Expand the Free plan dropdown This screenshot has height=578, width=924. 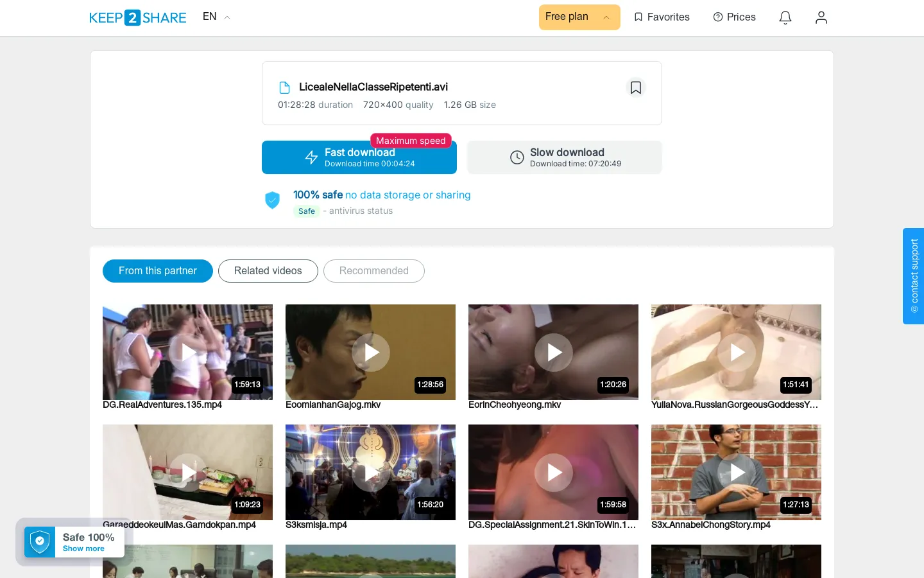pyautogui.click(x=579, y=17)
